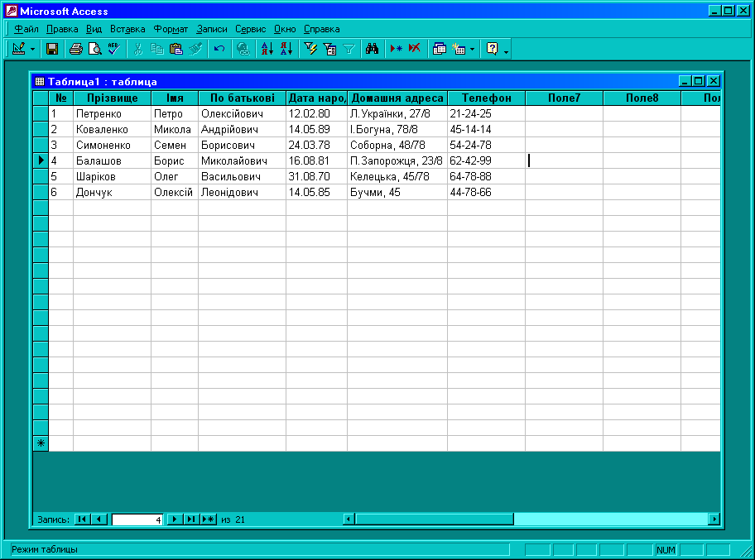
Task: Click the Таблица1 window table icon
Action: [x=40, y=81]
